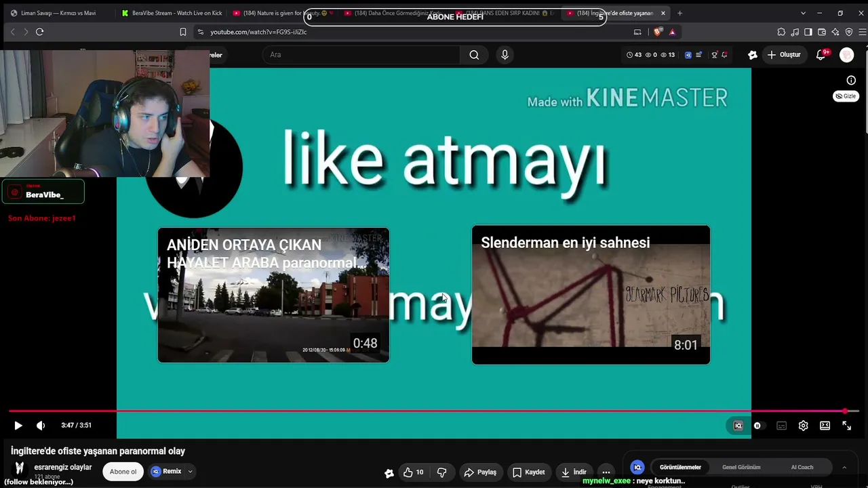Open the media control music note icon
Viewport: 868px width, 488px height.
click(795, 32)
